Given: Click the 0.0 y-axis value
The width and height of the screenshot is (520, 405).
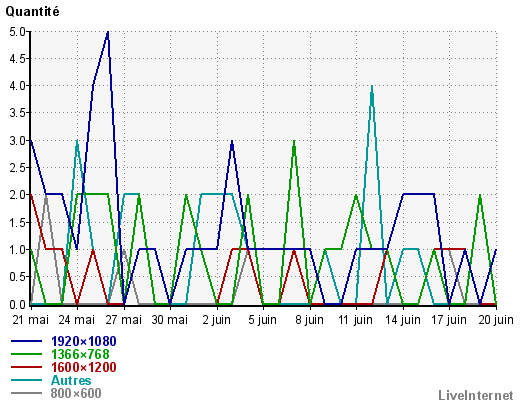Looking at the screenshot, I should (17, 305).
